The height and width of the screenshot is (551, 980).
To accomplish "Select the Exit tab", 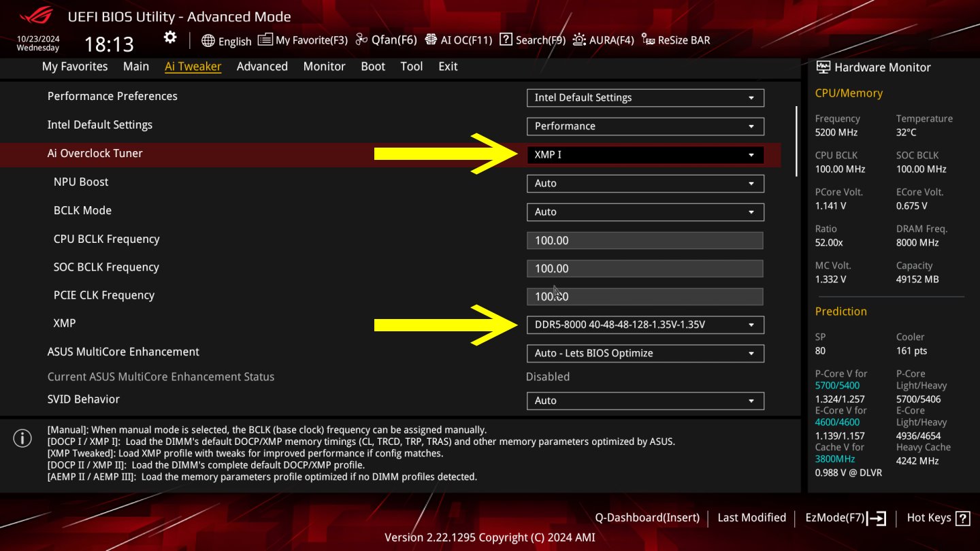I will (x=448, y=67).
